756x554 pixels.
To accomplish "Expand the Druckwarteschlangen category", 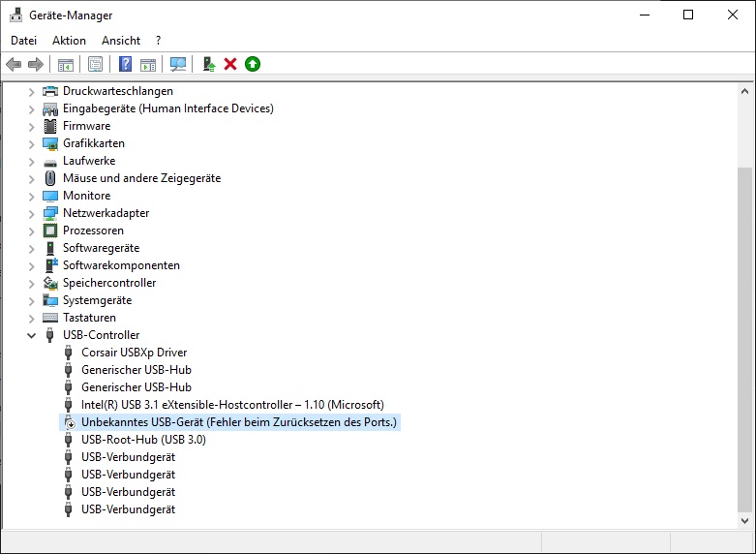I will coord(31,91).
